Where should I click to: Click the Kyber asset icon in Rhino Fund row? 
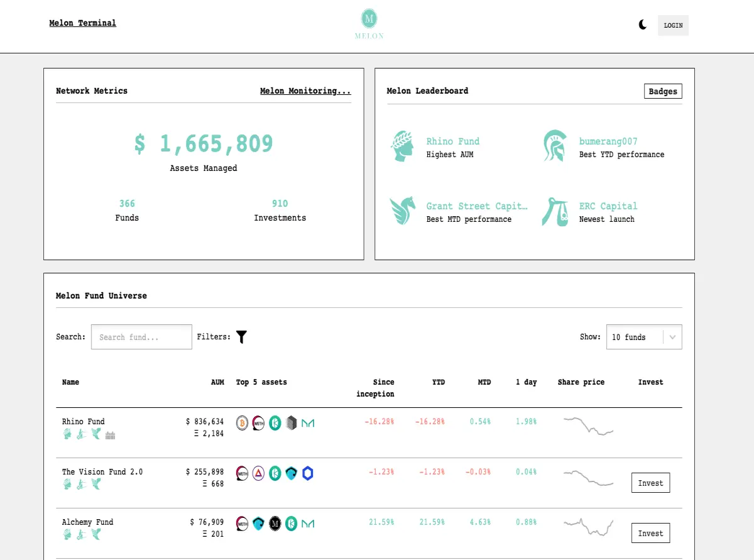[275, 423]
